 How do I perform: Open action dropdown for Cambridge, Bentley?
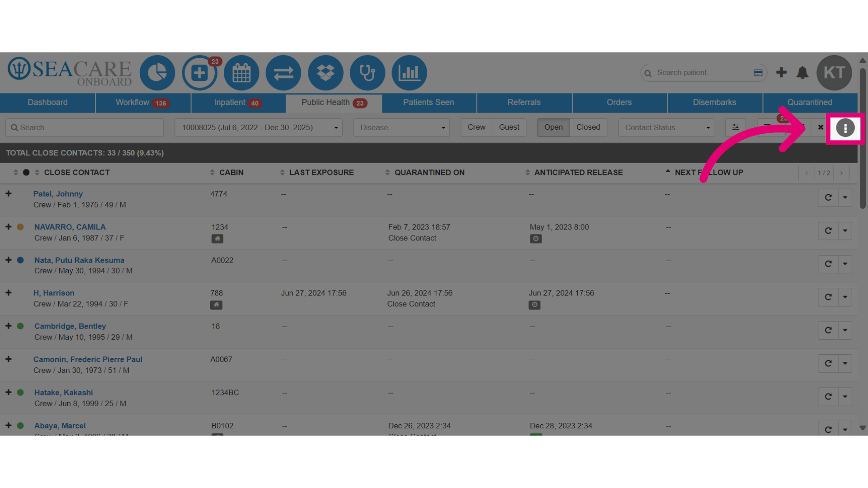pyautogui.click(x=845, y=330)
